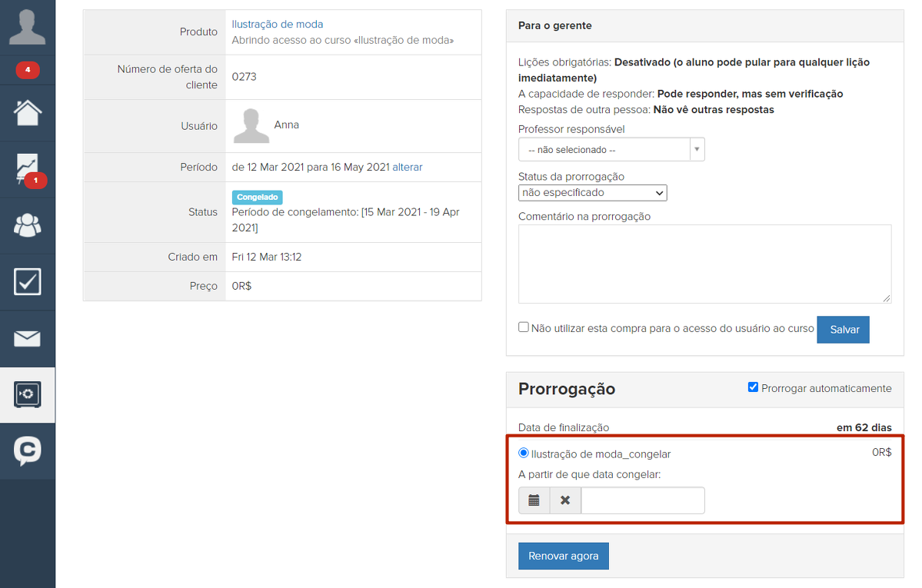Open the messages envelope icon in sidebar
The height and width of the screenshot is (588, 922).
click(27, 338)
